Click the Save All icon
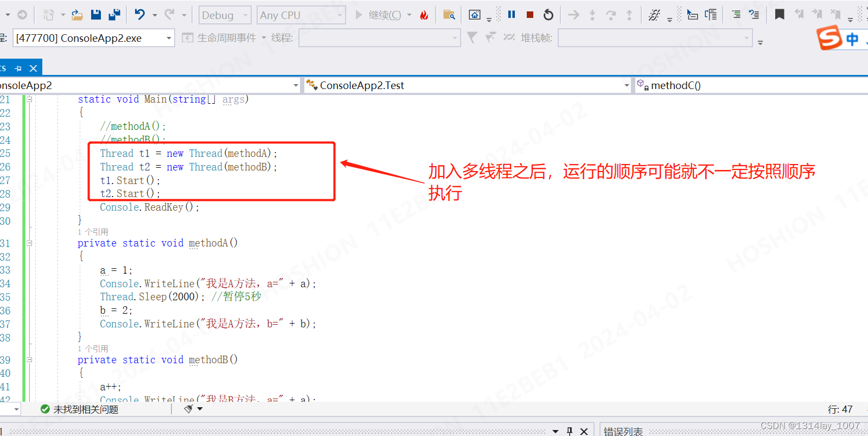868x436 pixels. (x=114, y=15)
